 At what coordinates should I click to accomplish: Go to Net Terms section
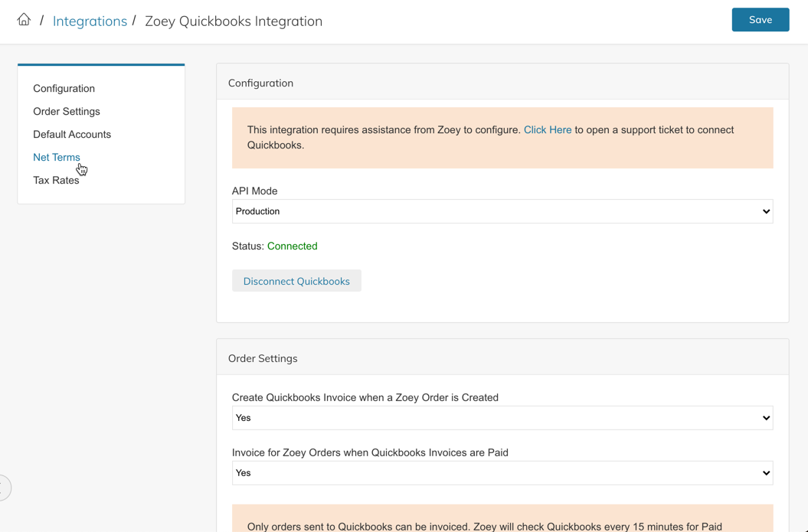[57, 157]
